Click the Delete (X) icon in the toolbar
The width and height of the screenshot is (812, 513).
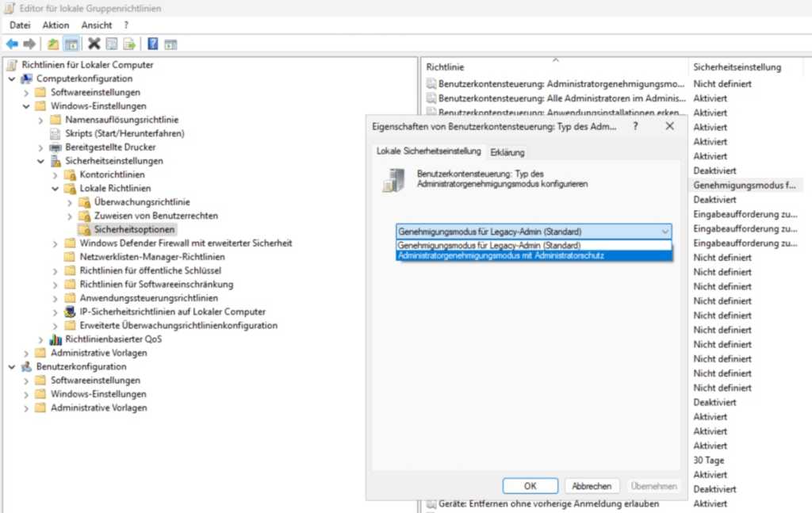pyautogui.click(x=94, y=44)
